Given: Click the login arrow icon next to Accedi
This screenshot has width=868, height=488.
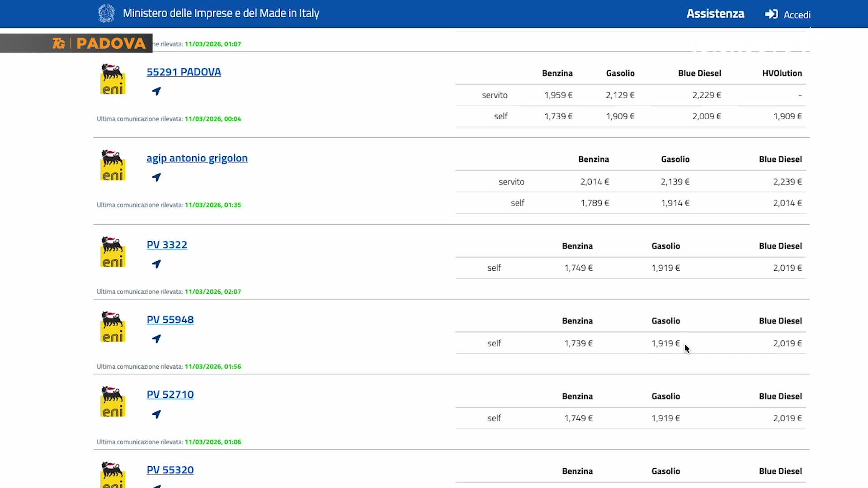Looking at the screenshot, I should click(771, 14).
